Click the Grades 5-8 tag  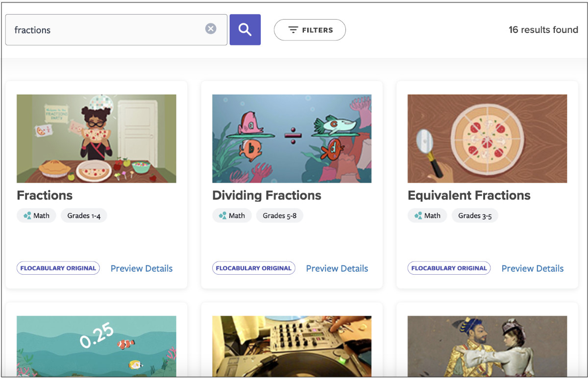coord(279,215)
